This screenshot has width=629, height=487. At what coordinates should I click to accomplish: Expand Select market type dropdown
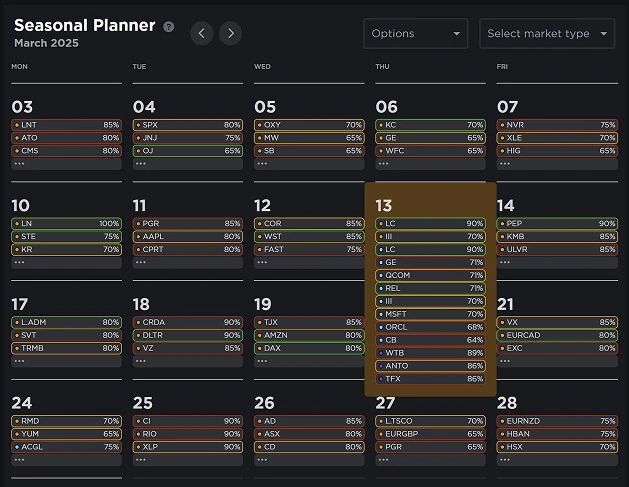click(546, 33)
